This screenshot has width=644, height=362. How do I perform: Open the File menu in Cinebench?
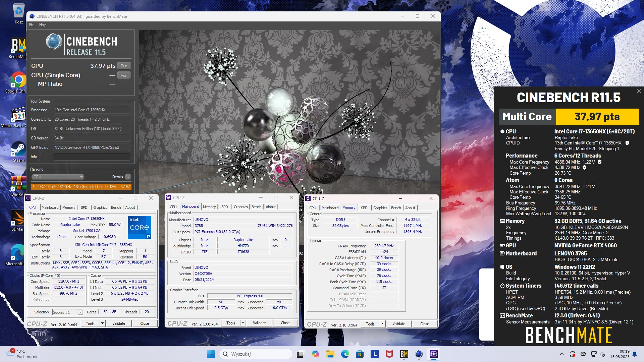click(x=32, y=25)
